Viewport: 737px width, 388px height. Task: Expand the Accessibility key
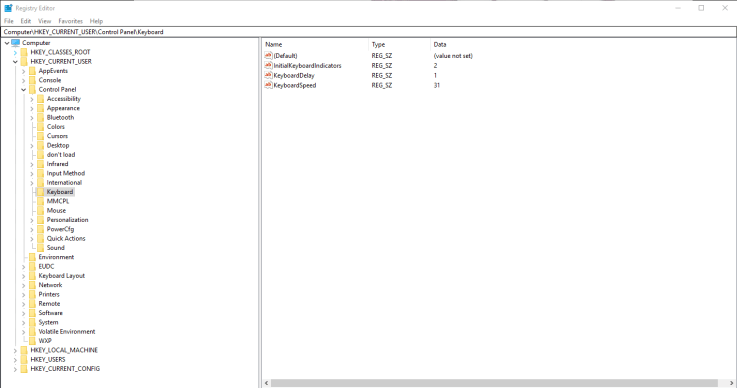coord(32,99)
